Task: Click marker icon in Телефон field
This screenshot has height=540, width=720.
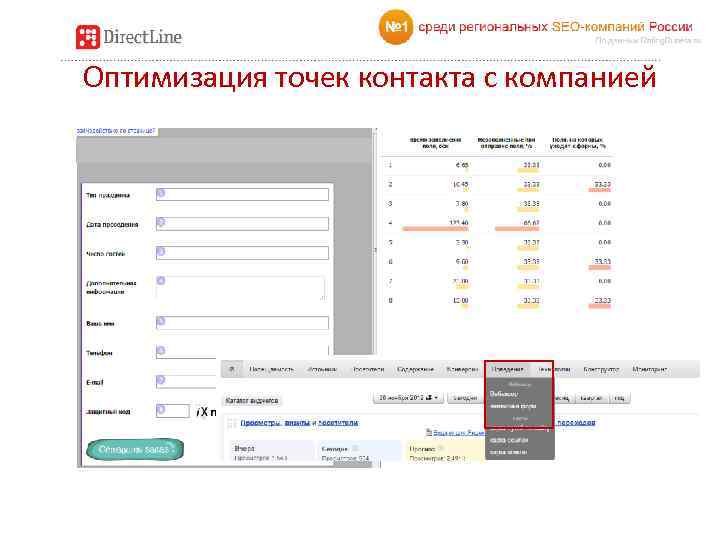Action: [161, 351]
